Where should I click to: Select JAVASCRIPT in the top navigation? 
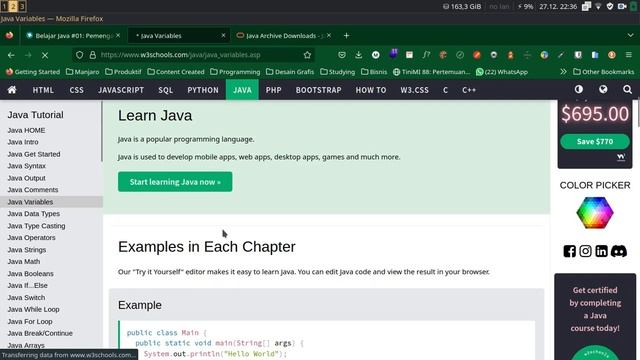(121, 90)
